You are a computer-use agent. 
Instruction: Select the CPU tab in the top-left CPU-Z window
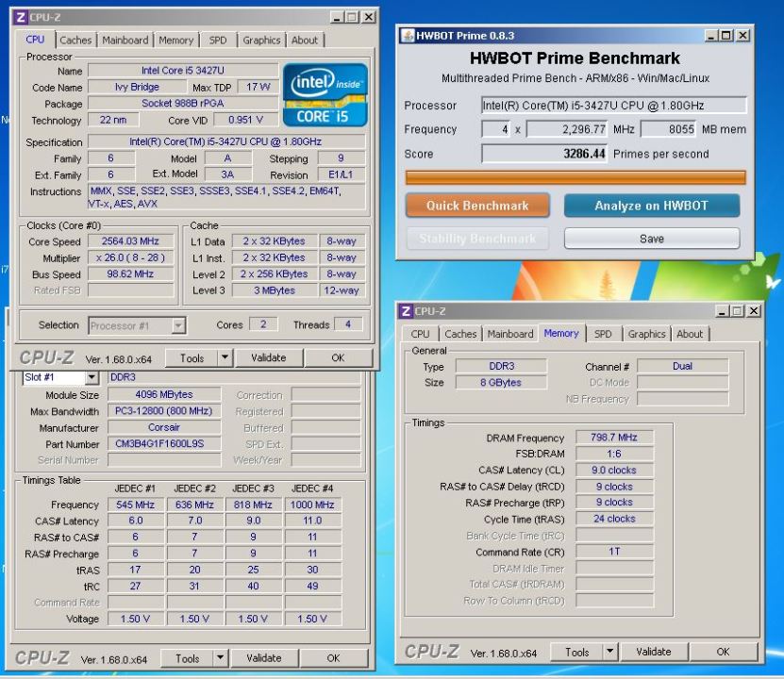point(35,40)
